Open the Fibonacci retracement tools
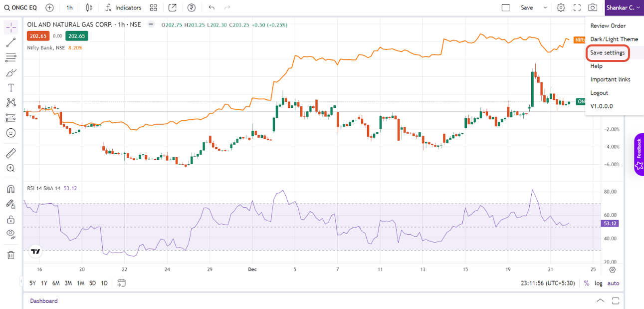This screenshot has height=309, width=644. click(10, 58)
